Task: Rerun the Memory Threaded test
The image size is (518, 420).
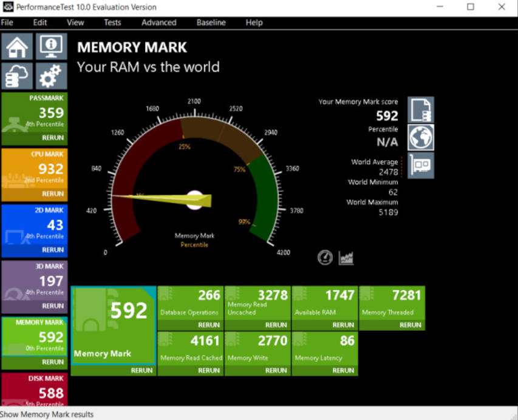Action: pos(411,325)
